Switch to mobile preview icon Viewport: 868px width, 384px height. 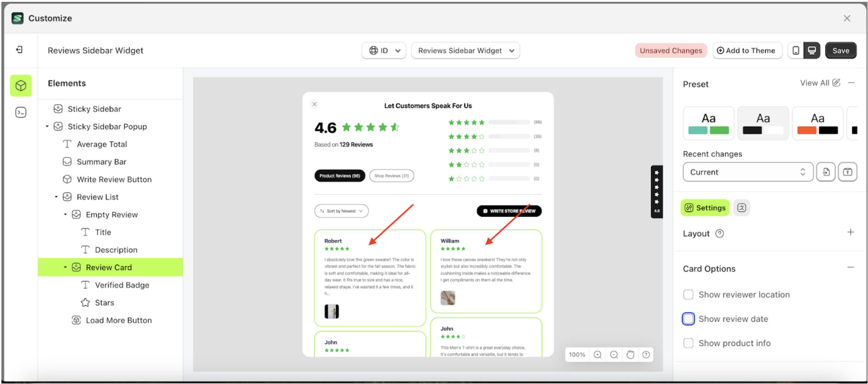pyautogui.click(x=796, y=50)
